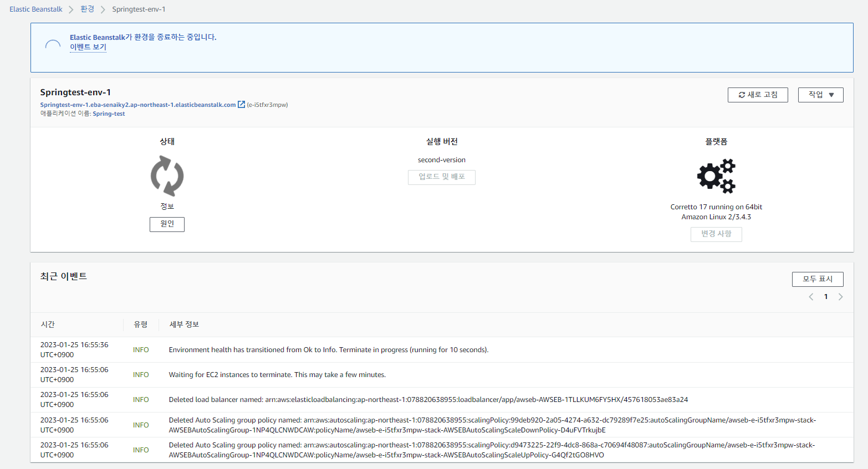Open the 작업 actions dropdown
Viewport: 868px width, 469px height.
point(820,95)
